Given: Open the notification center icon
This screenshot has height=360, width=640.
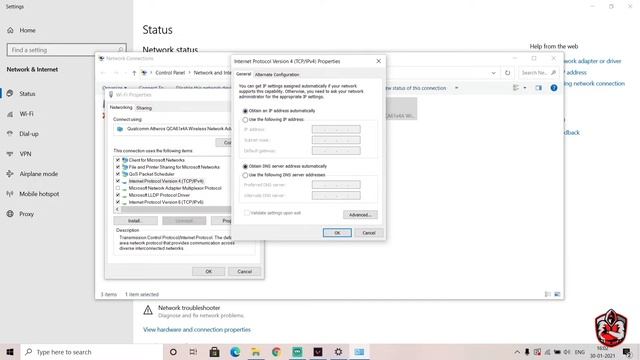Looking at the screenshot, I should coord(627,352).
